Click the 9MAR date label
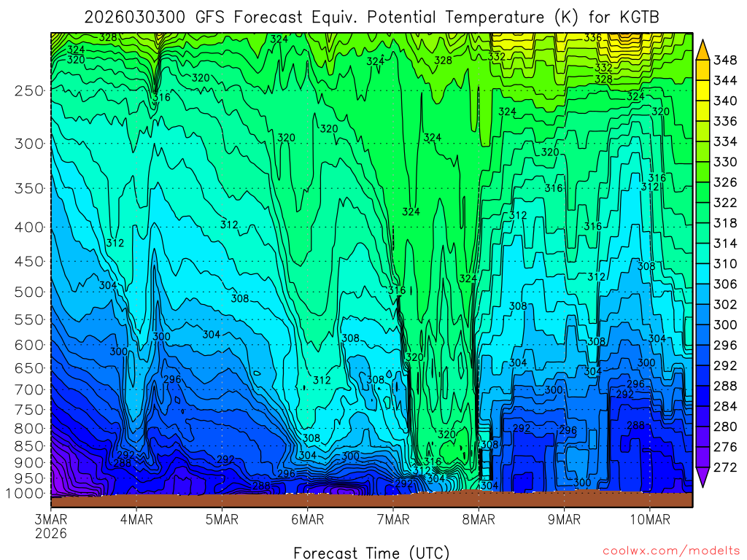The height and width of the screenshot is (560, 747). tap(564, 518)
